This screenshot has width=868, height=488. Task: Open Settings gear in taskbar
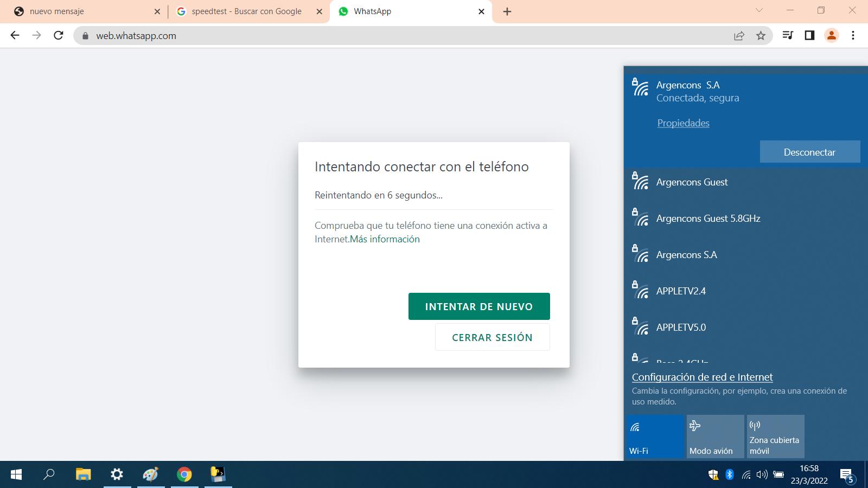(117, 474)
